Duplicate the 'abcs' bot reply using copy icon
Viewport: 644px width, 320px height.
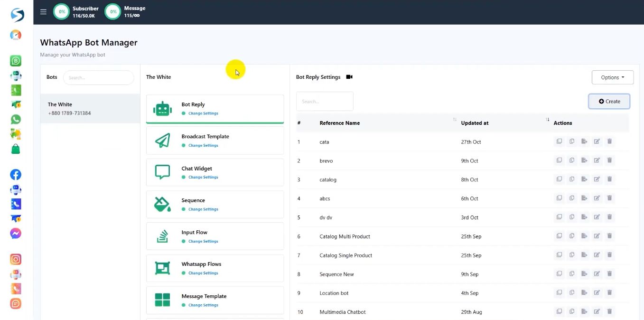click(x=572, y=198)
